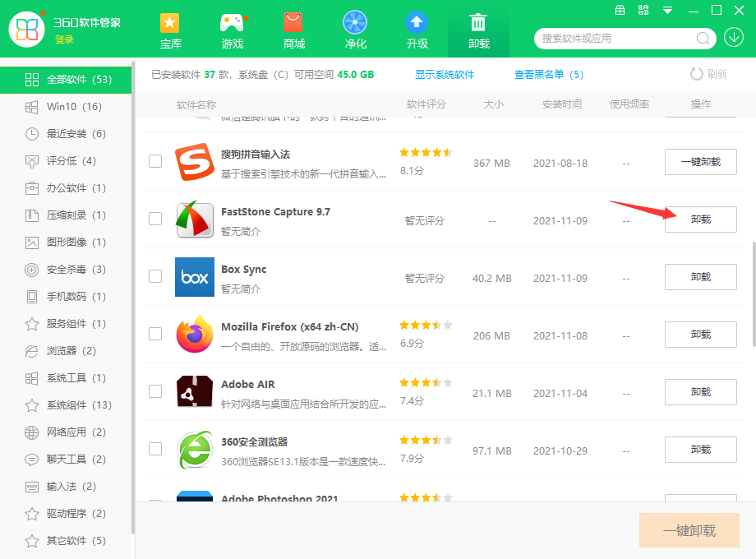Check the Adobe AIR checkbox

click(155, 391)
